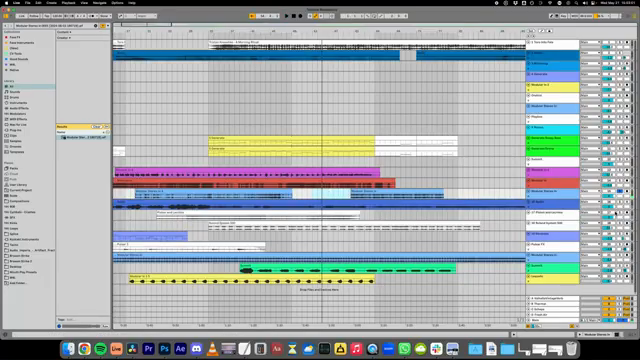
Task: Select Sounds in the Library
Action: (x=15, y=92)
